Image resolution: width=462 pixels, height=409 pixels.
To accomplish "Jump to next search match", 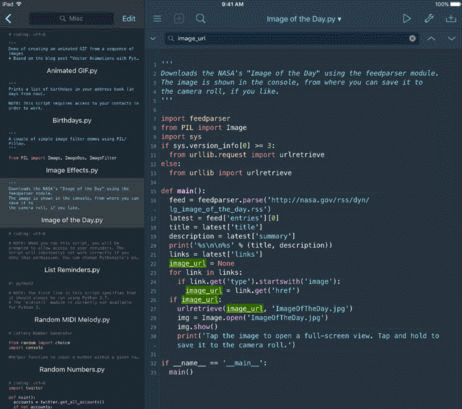I will click(451, 39).
